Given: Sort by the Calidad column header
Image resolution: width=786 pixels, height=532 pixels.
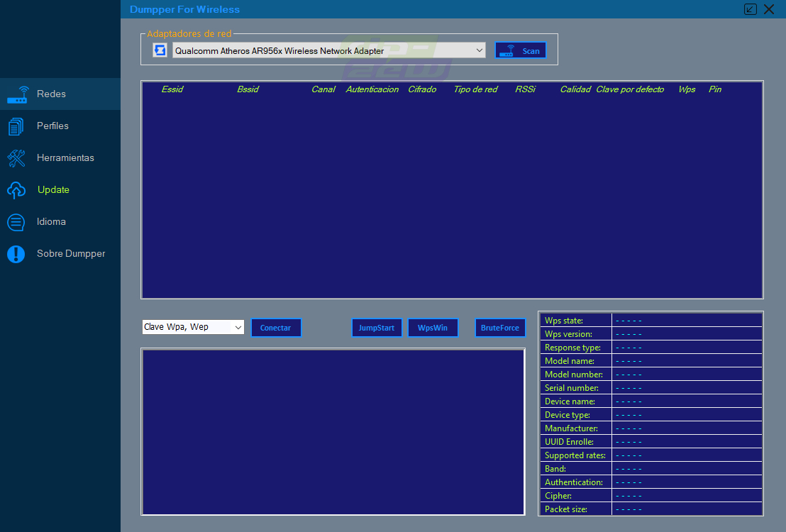Looking at the screenshot, I should point(575,89).
